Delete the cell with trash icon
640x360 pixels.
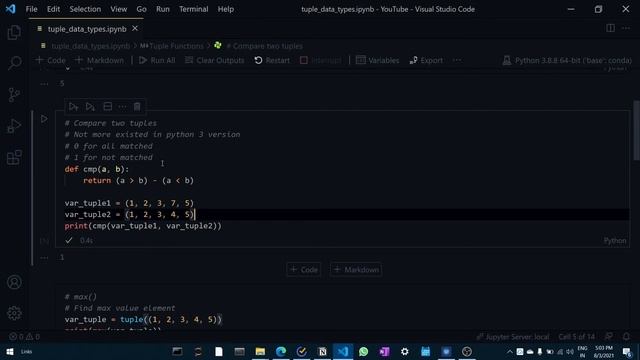[x=137, y=107]
